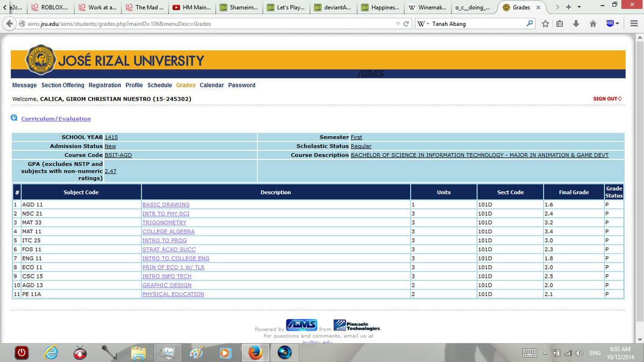The height and width of the screenshot is (362, 644).
Task: Close the Grades tab
Action: pos(538,8)
